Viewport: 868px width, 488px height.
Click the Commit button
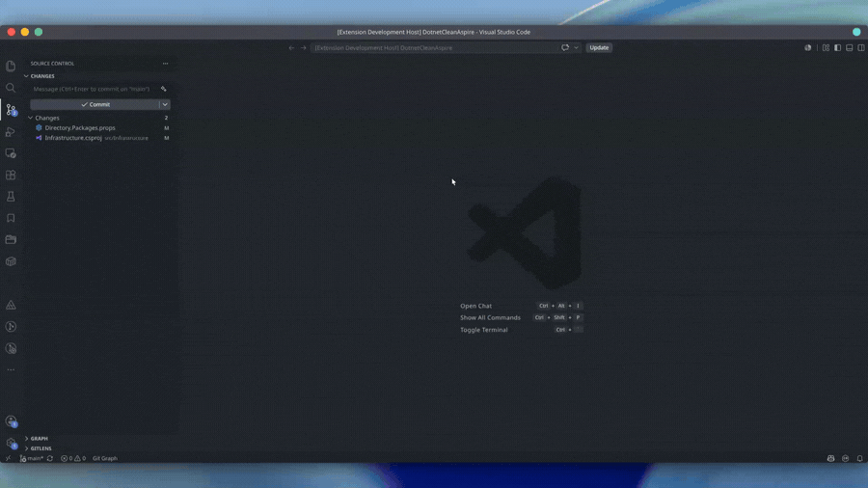click(95, 104)
